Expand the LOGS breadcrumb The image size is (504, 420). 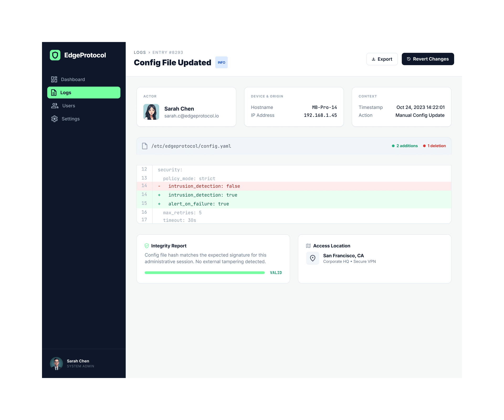pyautogui.click(x=140, y=52)
